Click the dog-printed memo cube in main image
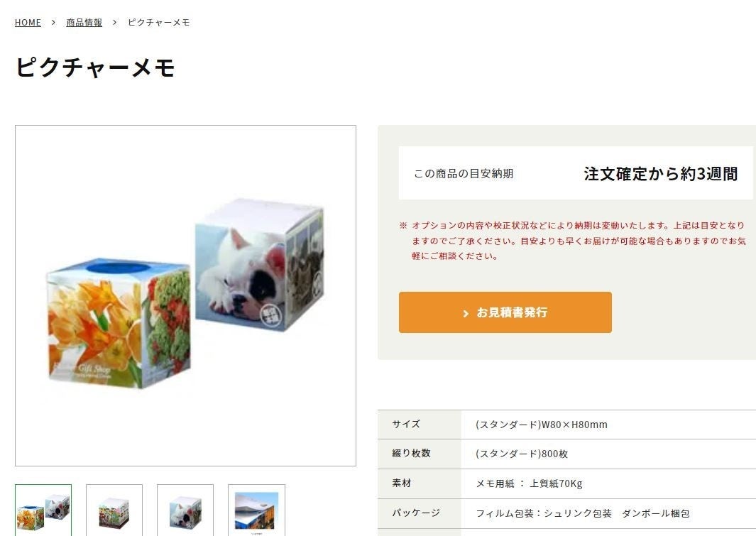Image resolution: width=756 pixels, height=536 pixels. click(260, 263)
